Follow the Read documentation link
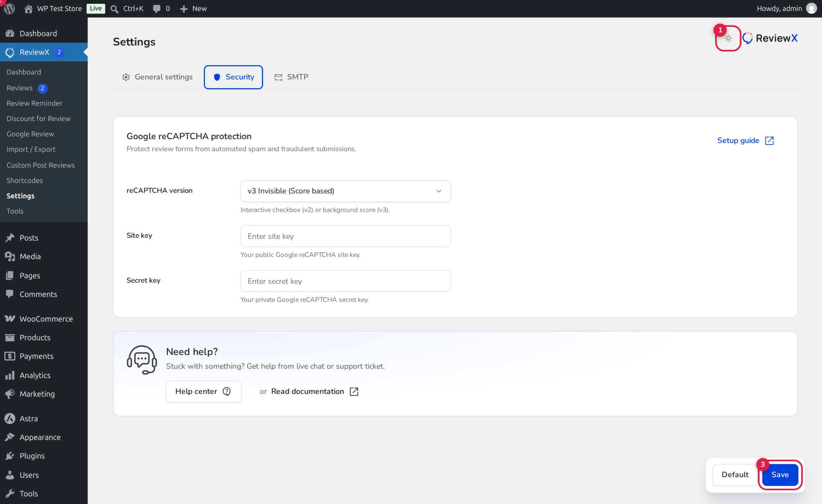 tap(315, 391)
